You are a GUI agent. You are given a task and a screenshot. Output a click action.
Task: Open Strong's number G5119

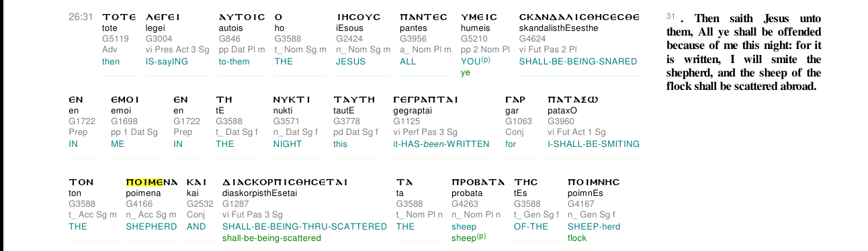coord(114,39)
